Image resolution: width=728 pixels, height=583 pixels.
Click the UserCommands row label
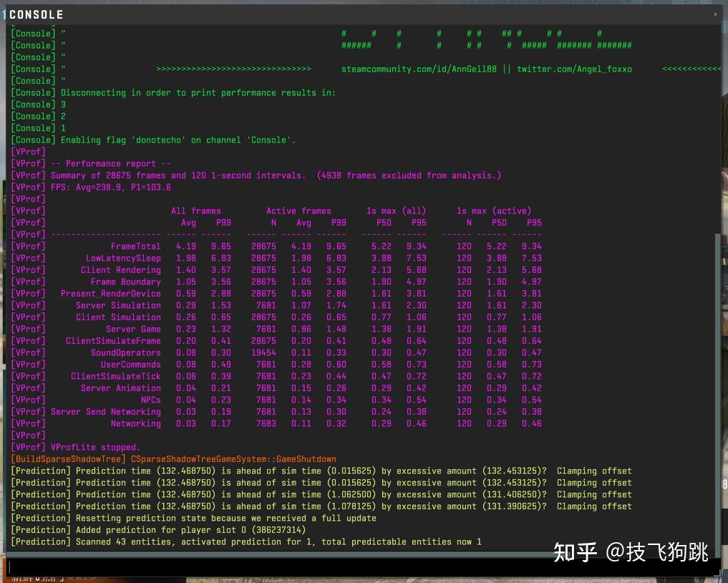[131, 365]
